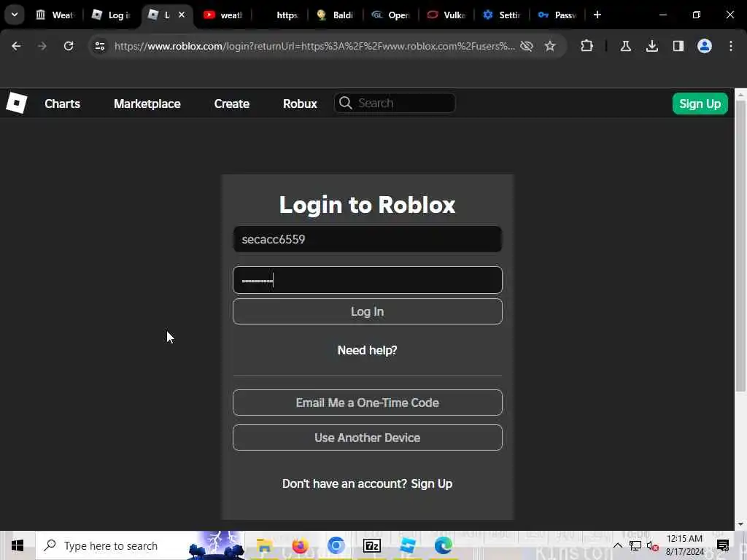Screen dimensions: 747x560
Task: Reload the page with the refresh icon
Action: 69,46
